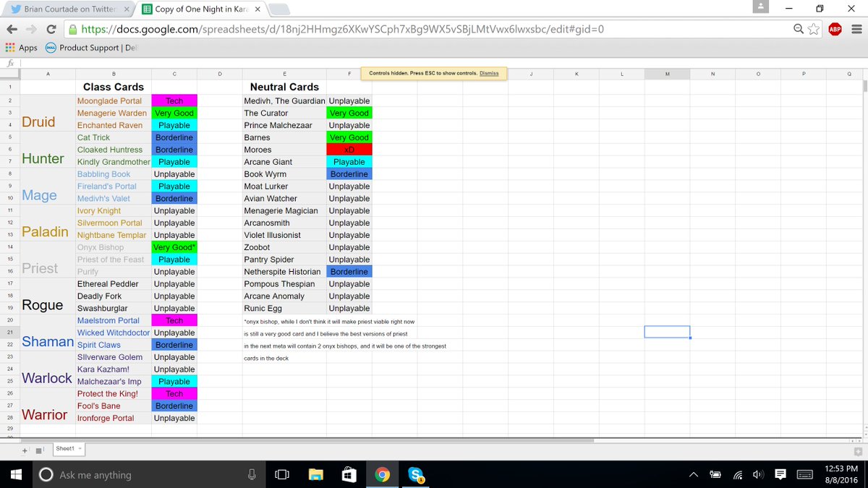Select the Maelstrom Portal cell

click(x=114, y=320)
